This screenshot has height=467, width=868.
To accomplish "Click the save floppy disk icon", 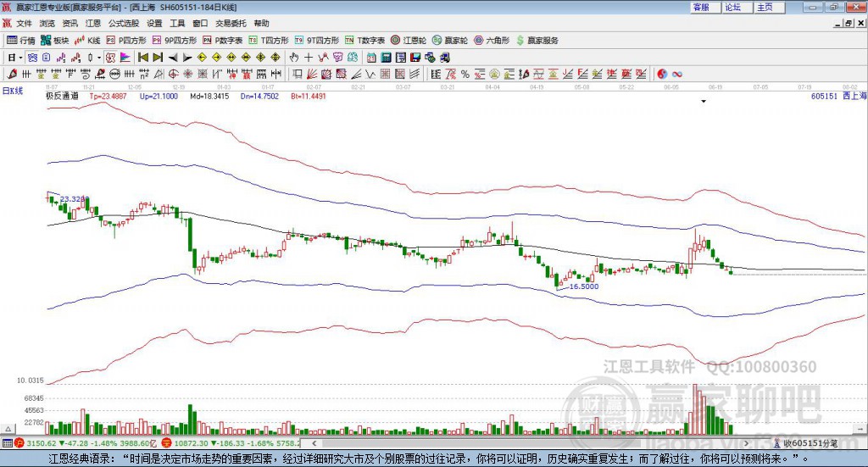I will pos(415,58).
